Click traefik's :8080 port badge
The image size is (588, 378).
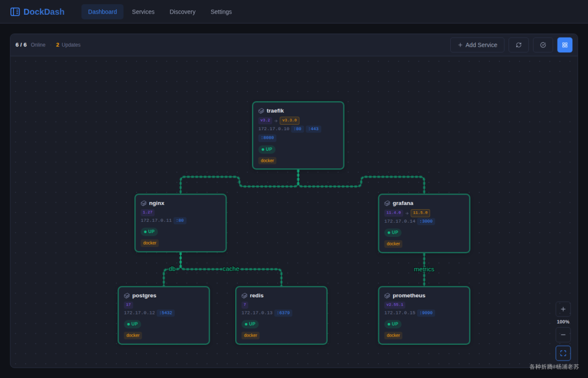tap(267, 138)
